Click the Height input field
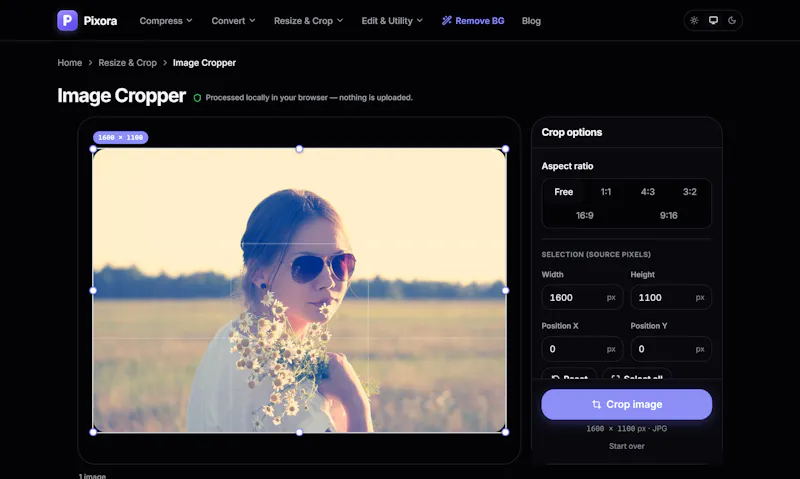Screen dimensions: 800x479 click(x=671, y=297)
